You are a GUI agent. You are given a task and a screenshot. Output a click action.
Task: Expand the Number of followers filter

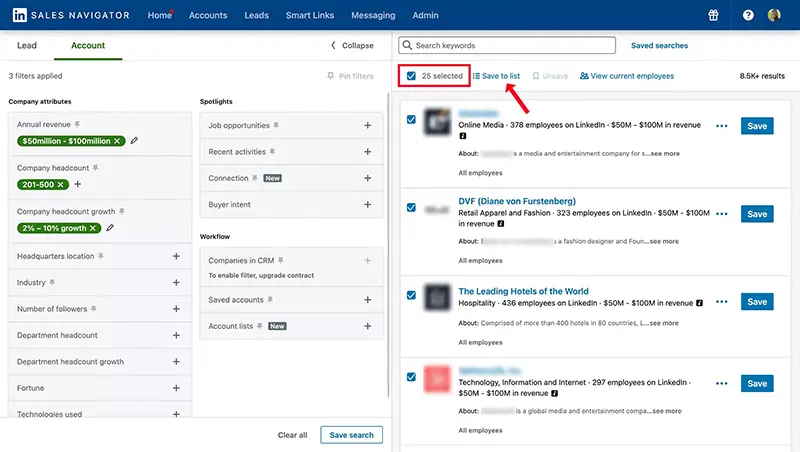pyautogui.click(x=176, y=309)
